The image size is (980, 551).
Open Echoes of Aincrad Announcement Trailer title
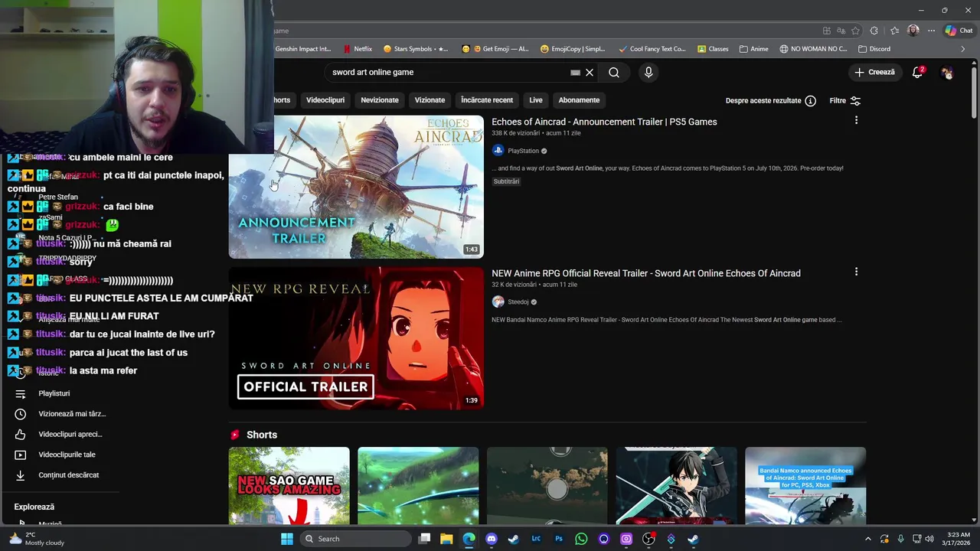(604, 122)
